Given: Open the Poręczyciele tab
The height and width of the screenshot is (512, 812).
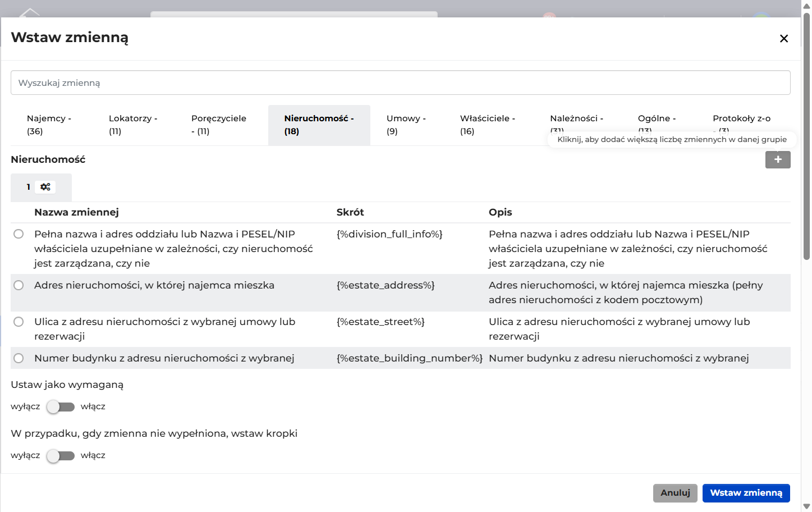Looking at the screenshot, I should point(222,125).
